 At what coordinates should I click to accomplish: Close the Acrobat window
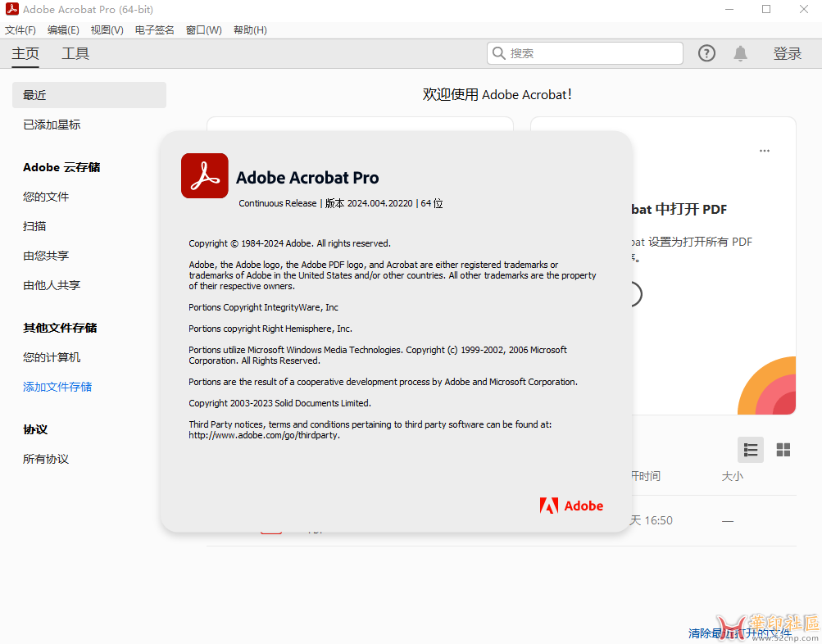point(804,10)
